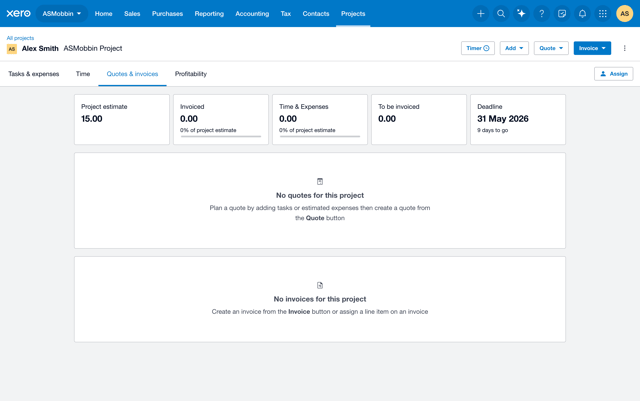The width and height of the screenshot is (640, 401).
Task: Click the Alex Smith contact name
Action: point(40,48)
